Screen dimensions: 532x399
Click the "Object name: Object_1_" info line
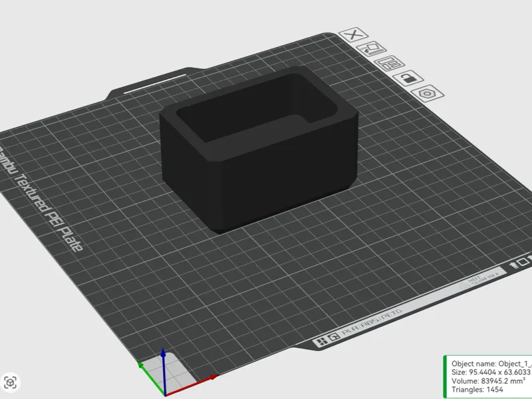click(491, 364)
